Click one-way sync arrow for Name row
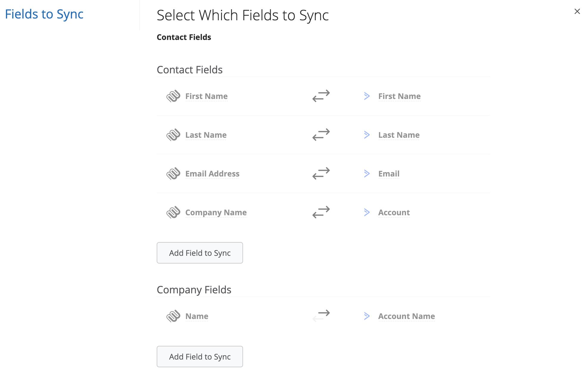This screenshot has width=588, height=381. 321,316
